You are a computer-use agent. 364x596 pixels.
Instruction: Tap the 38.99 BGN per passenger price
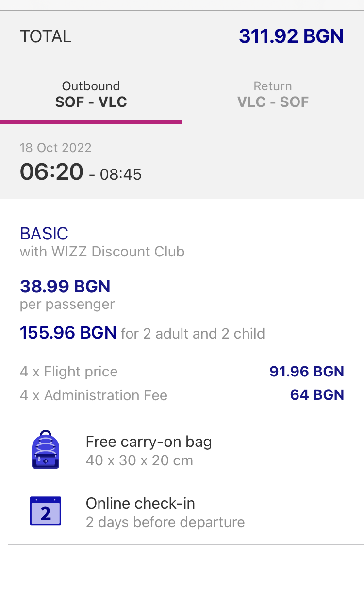tap(65, 287)
